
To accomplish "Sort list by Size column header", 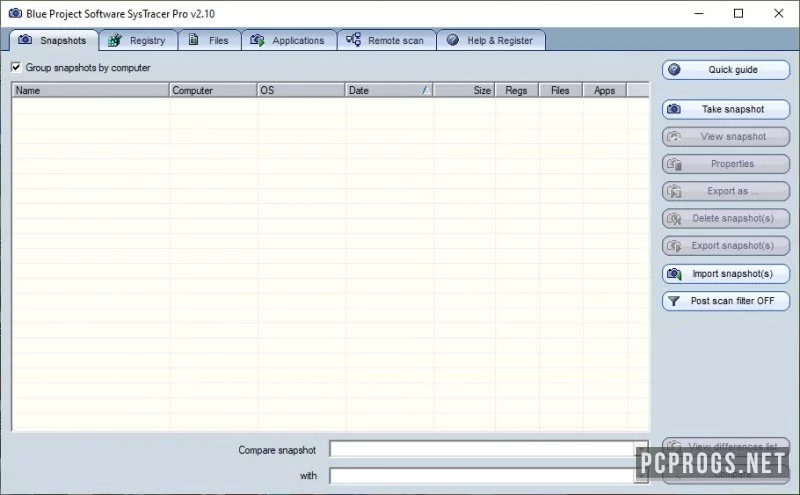I will coord(464,90).
